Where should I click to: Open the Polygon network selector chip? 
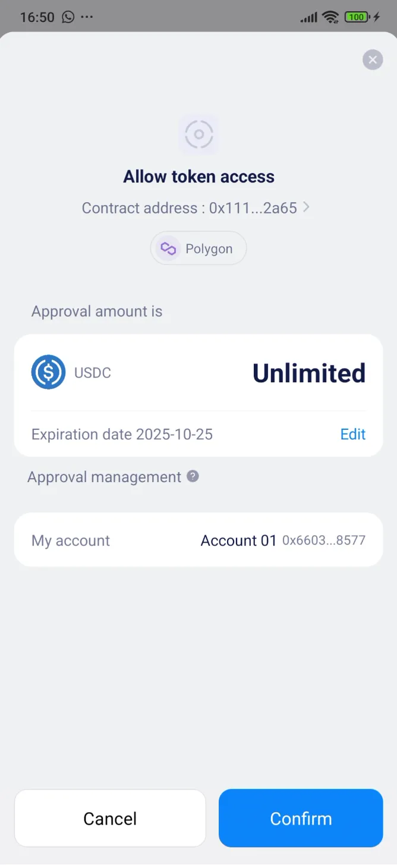(x=198, y=248)
